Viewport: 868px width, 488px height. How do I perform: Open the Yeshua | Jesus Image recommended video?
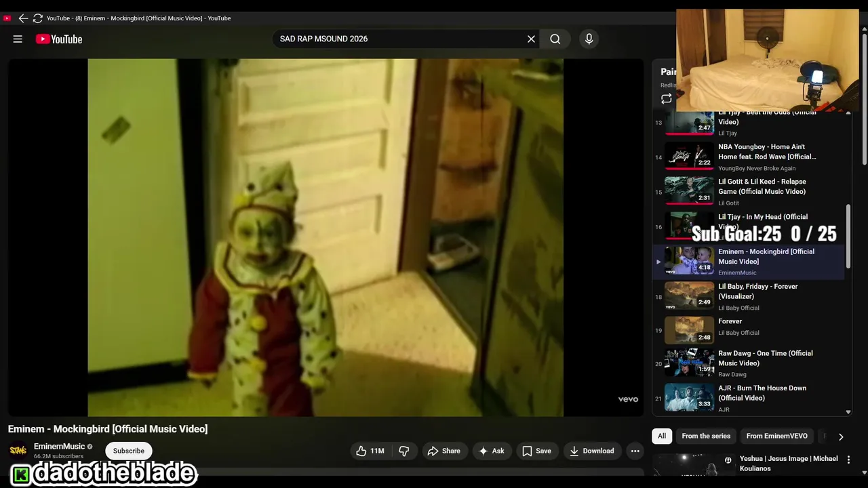click(789, 464)
